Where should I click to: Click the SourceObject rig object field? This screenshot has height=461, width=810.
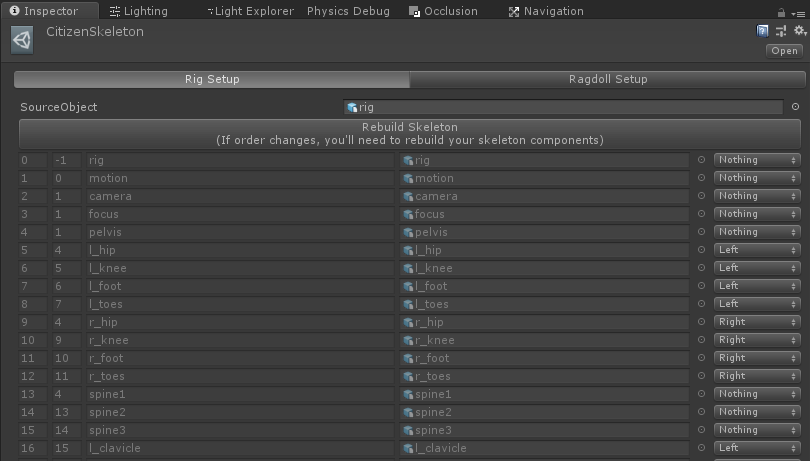tap(564, 107)
